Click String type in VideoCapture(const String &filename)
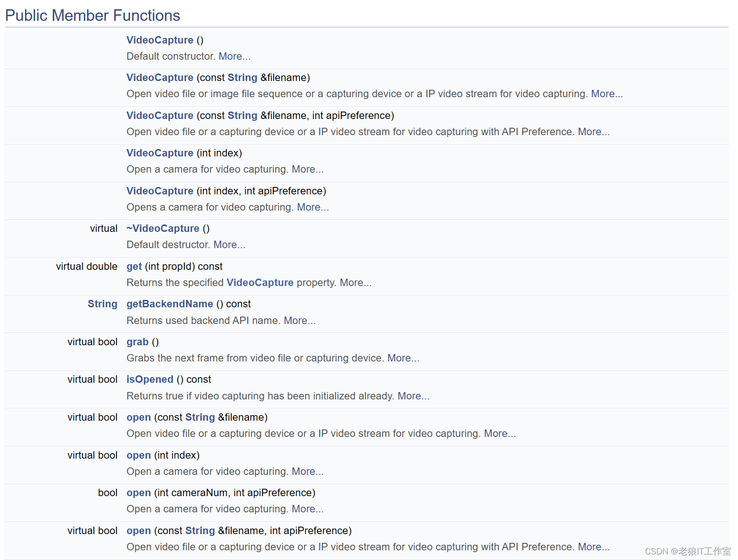Screen dimensions: 738x560 242,78
